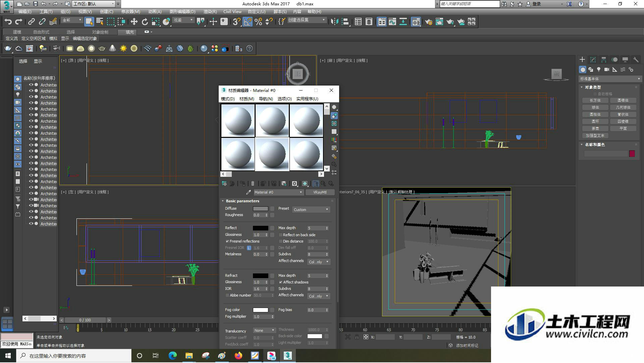Screen dimensions: 644x363
Task: Open Firefox from the taskbar
Action: point(238,356)
